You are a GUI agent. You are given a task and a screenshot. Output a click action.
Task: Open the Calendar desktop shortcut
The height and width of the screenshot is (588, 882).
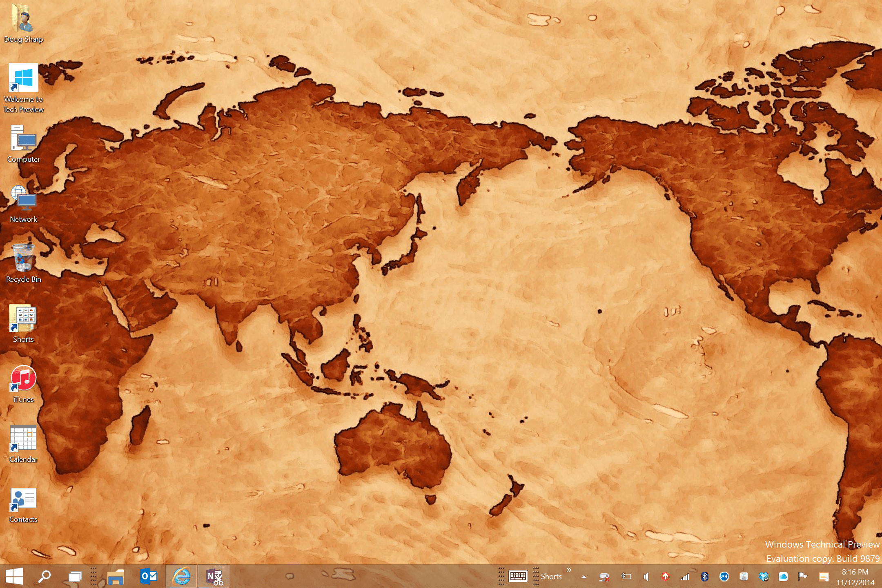point(23,438)
